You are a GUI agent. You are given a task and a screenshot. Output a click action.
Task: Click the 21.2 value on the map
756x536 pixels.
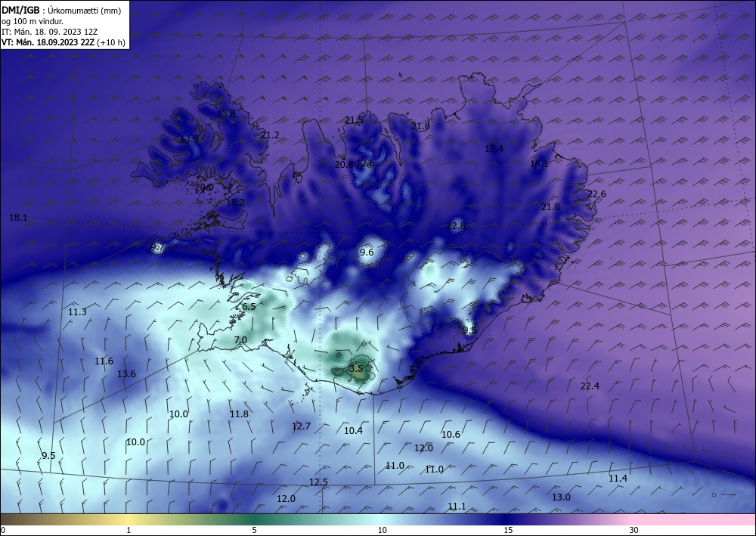click(270, 135)
